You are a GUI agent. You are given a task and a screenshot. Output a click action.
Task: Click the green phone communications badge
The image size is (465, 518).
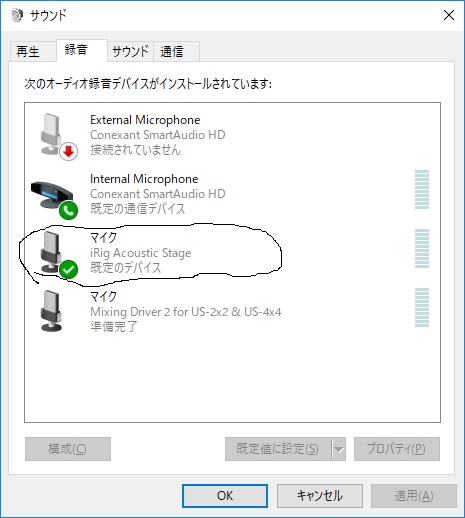click(69, 210)
